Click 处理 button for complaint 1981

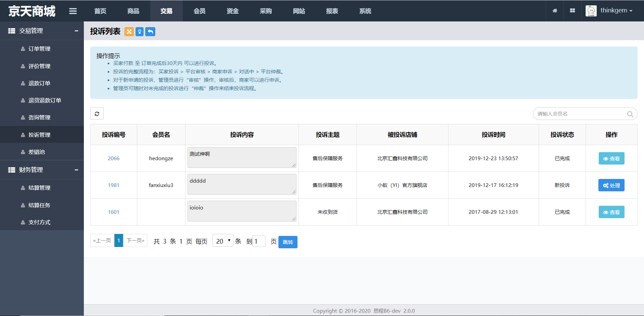click(611, 185)
